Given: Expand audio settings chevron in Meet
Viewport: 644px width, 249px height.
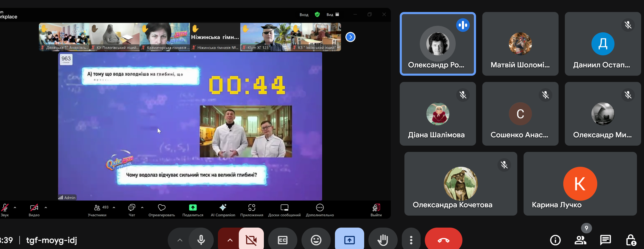Looking at the screenshot, I should [180, 240].
